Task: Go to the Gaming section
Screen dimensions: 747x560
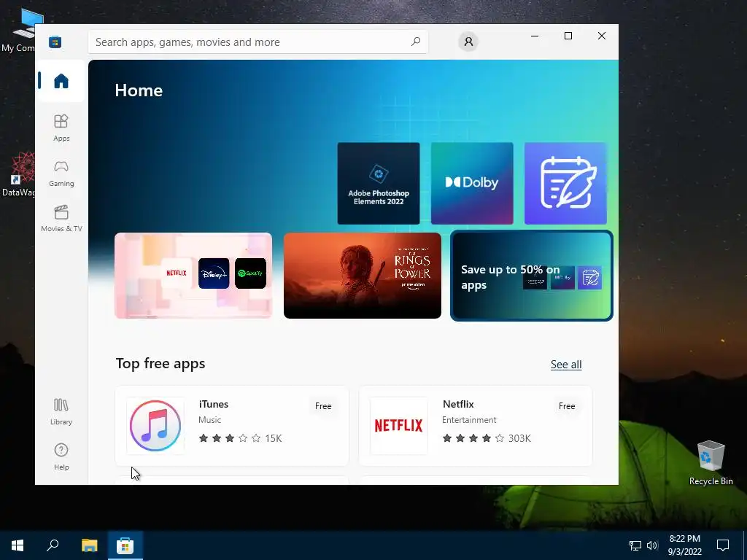Action: 61,173
